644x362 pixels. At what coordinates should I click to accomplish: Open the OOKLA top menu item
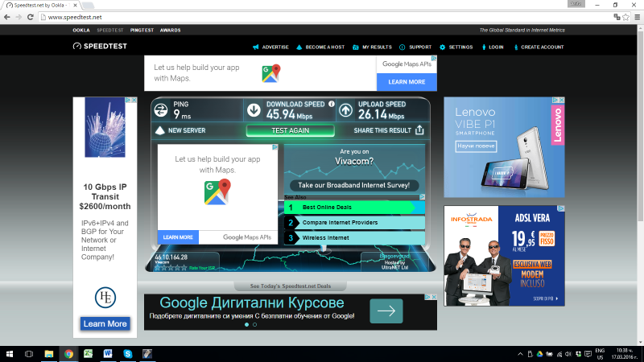81,31
